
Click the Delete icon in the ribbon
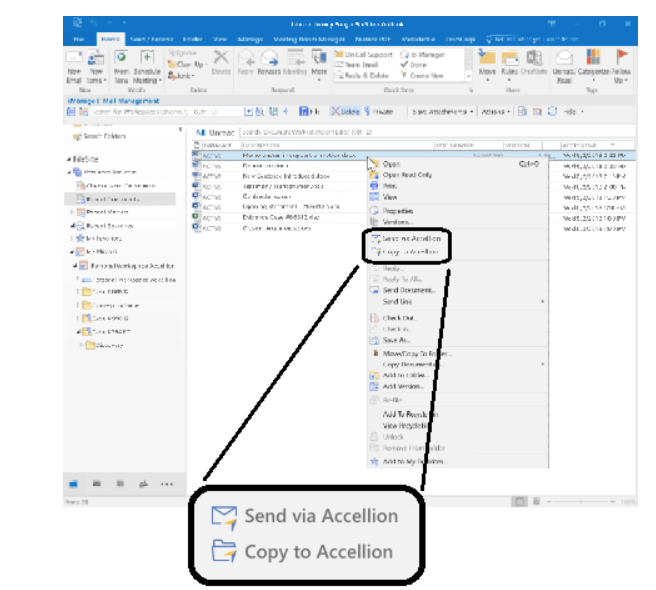pos(220,62)
